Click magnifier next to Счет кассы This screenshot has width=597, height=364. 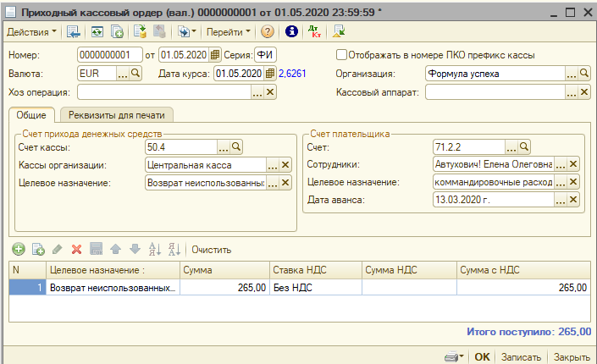(x=236, y=147)
